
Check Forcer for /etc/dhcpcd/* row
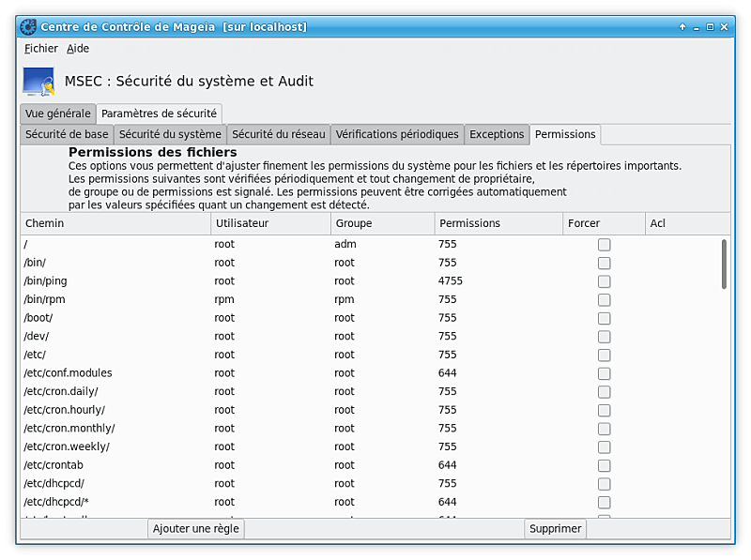click(x=604, y=503)
